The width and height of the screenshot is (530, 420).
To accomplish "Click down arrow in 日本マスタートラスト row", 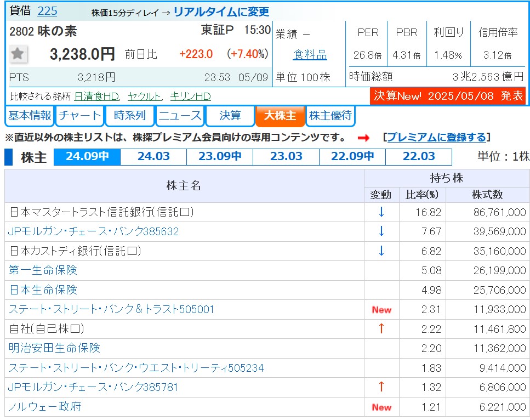I will pos(381,212).
